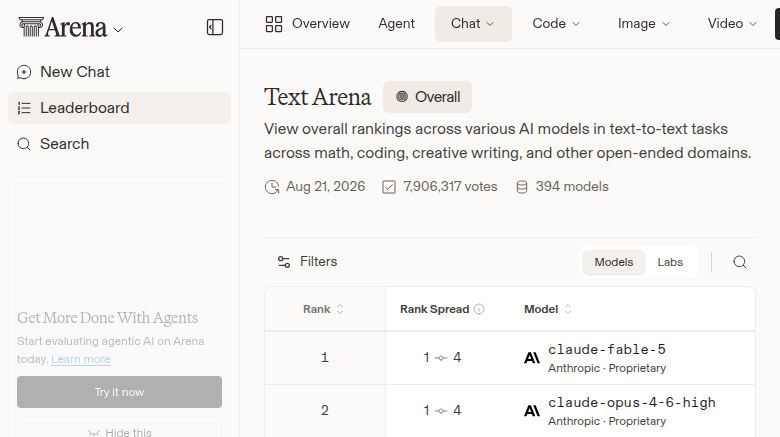Collapse the sidebar using the panel icon
The height and width of the screenshot is (437, 780).
pos(215,27)
